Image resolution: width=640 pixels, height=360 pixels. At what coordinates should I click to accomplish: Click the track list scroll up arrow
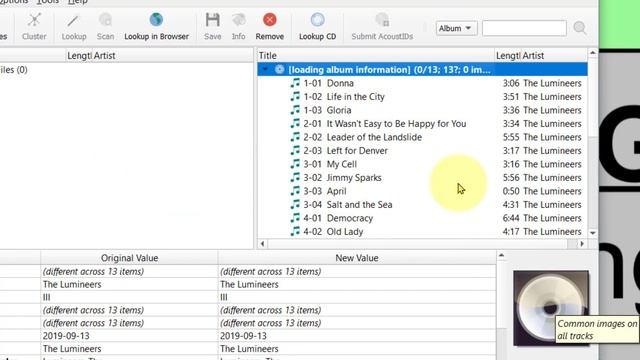coord(593,53)
